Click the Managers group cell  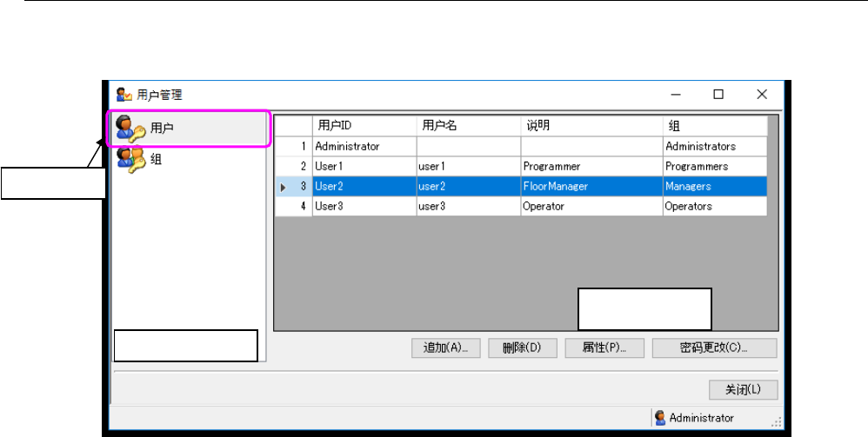[x=715, y=187]
